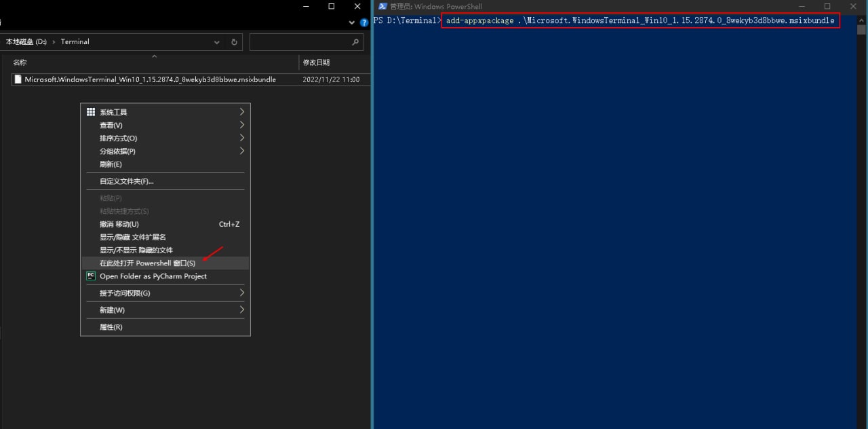868x429 pixels.
Task: Click inside the Explorer search field
Action: pos(307,42)
